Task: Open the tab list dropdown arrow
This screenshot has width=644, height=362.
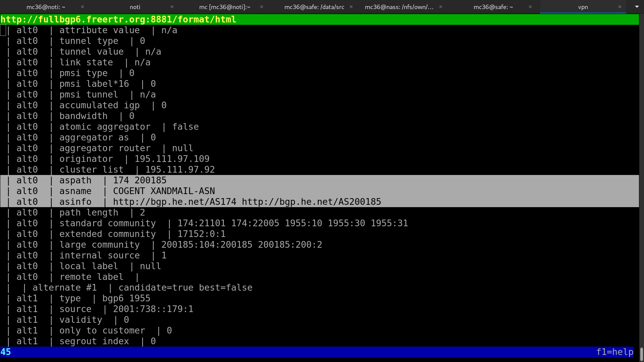Action: tap(637, 7)
